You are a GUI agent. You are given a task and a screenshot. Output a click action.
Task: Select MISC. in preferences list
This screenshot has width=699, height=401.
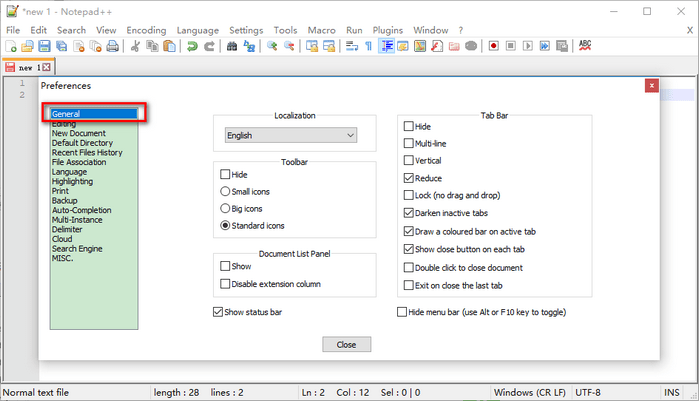point(62,258)
